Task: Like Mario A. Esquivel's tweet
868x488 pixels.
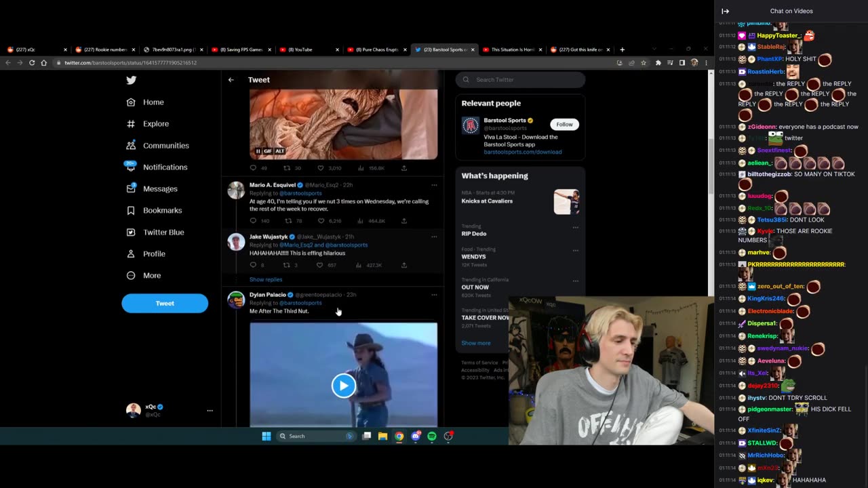Action: pos(321,221)
